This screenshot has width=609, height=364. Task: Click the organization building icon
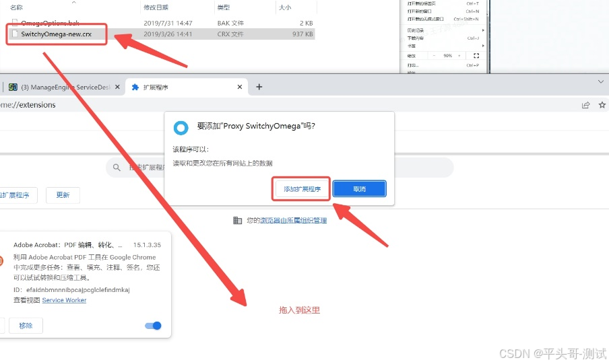237,221
